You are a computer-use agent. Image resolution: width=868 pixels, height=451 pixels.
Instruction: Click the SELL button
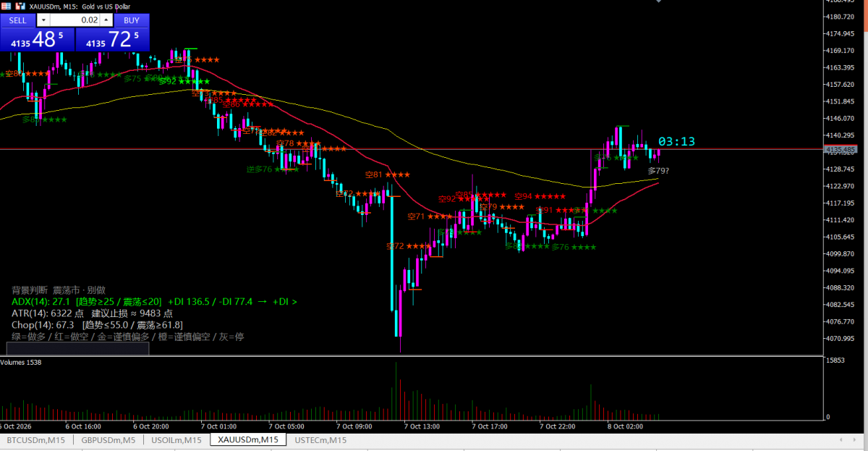[x=17, y=20]
